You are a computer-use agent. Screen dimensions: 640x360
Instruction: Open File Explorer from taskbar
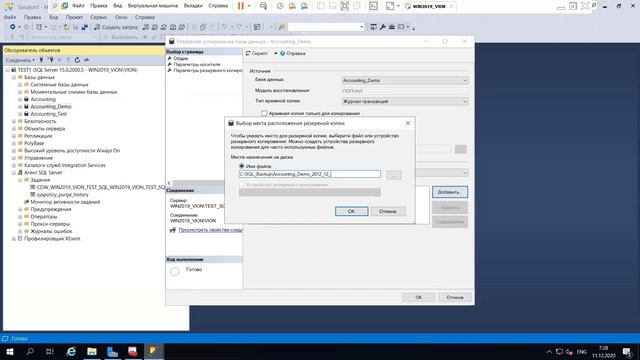tap(92, 351)
